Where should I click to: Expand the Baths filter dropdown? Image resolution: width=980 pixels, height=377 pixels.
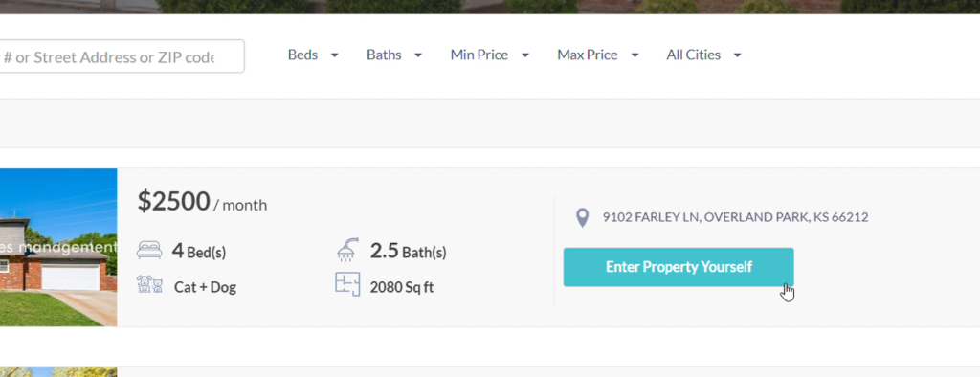tap(394, 55)
